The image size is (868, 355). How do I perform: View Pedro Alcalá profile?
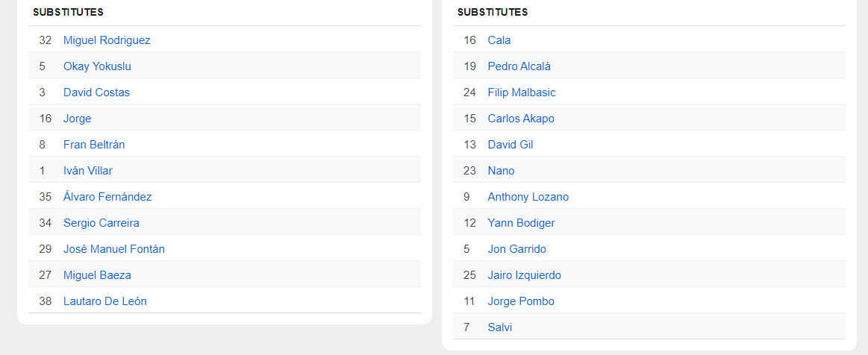click(519, 66)
